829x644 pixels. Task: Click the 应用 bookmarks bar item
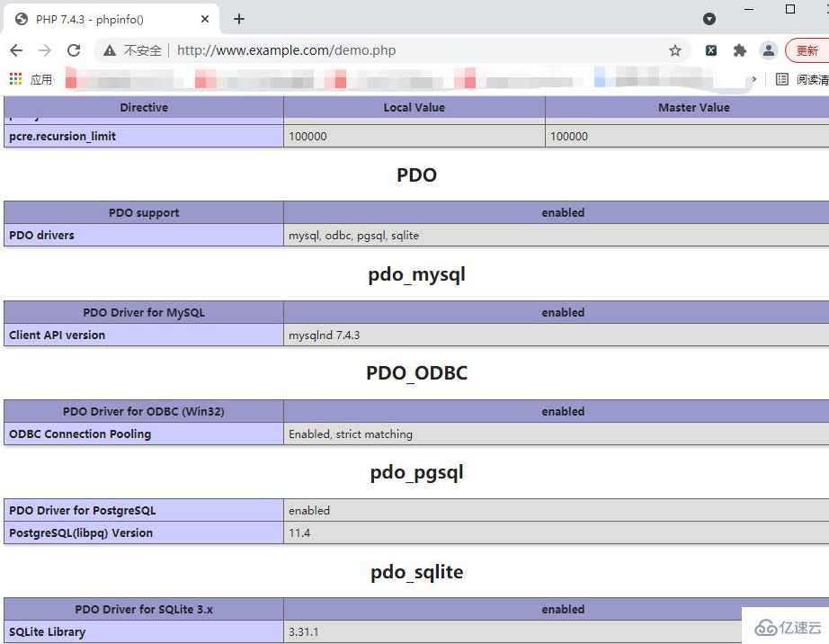point(41,79)
